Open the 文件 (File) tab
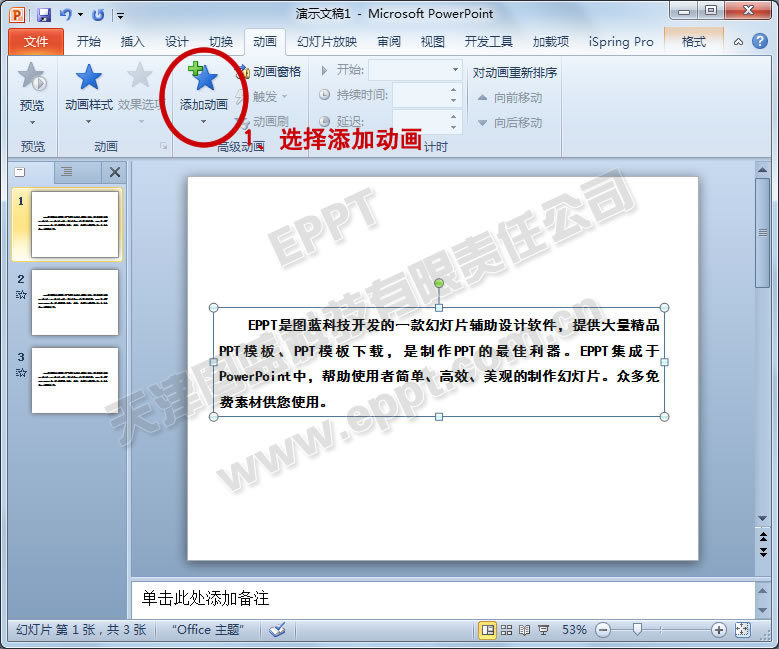This screenshot has width=779, height=649. (36, 42)
